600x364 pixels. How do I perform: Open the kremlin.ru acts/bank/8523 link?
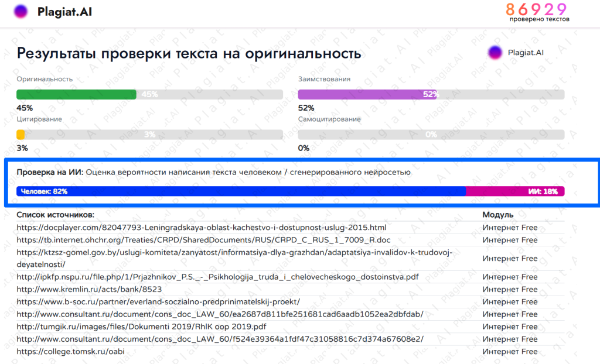89,290
